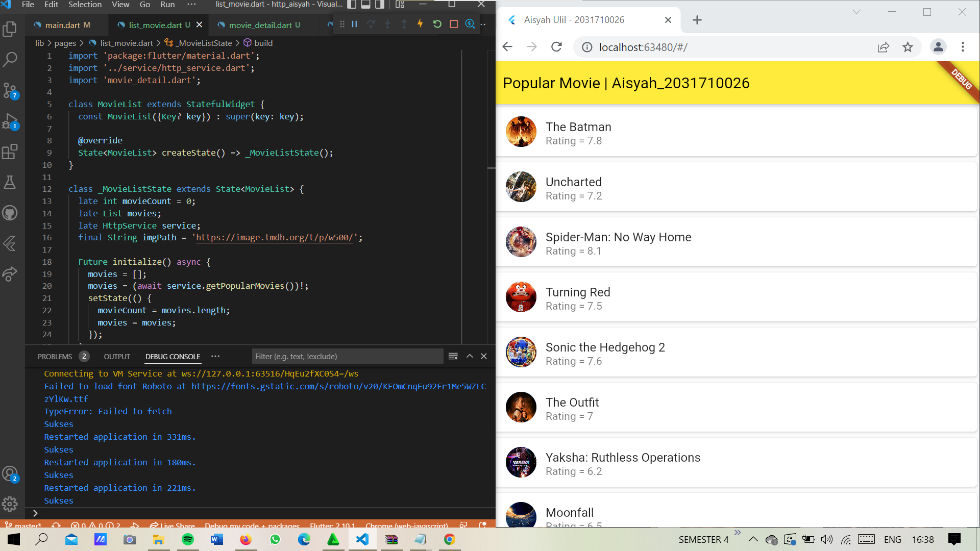Maximize the panel using the chevron
Screen dimensions: 980x551
click(469, 356)
